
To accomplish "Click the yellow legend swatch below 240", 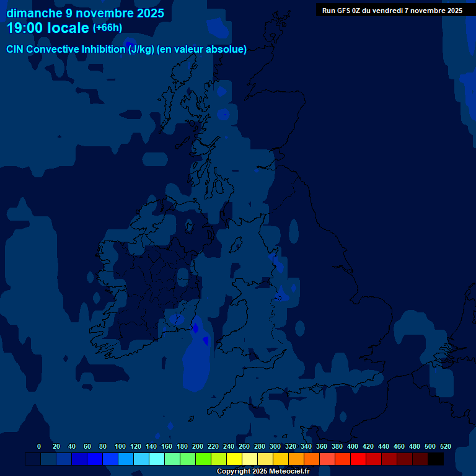I will click(234, 459).
